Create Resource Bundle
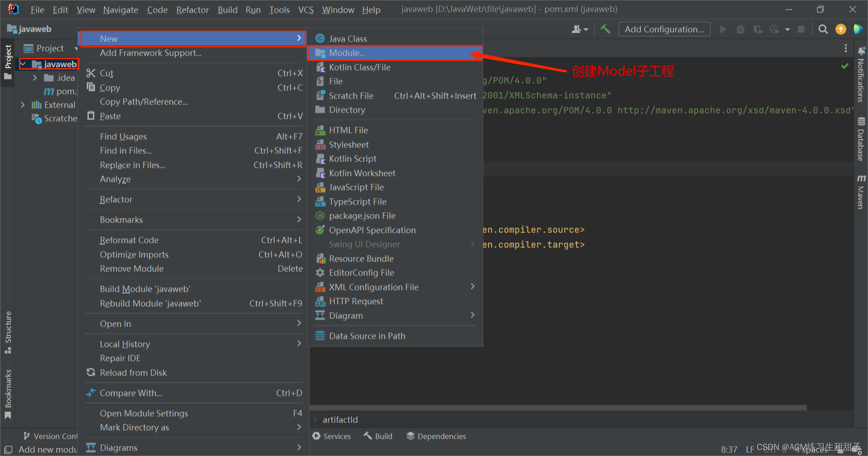 coord(395,259)
